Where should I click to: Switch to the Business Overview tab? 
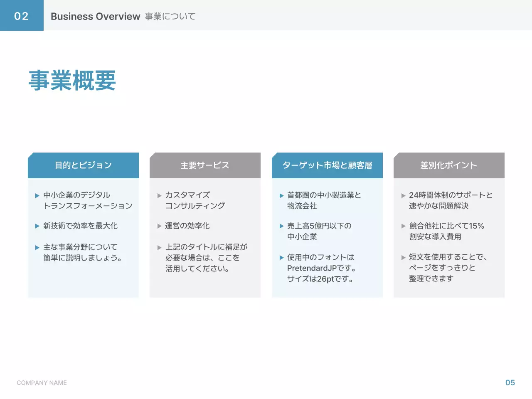click(x=95, y=16)
